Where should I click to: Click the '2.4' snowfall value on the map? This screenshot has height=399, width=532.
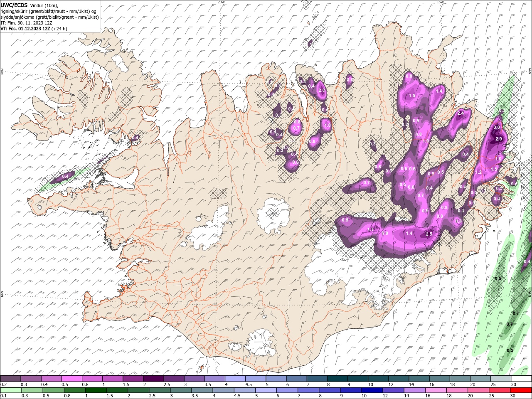pyautogui.click(x=461, y=113)
